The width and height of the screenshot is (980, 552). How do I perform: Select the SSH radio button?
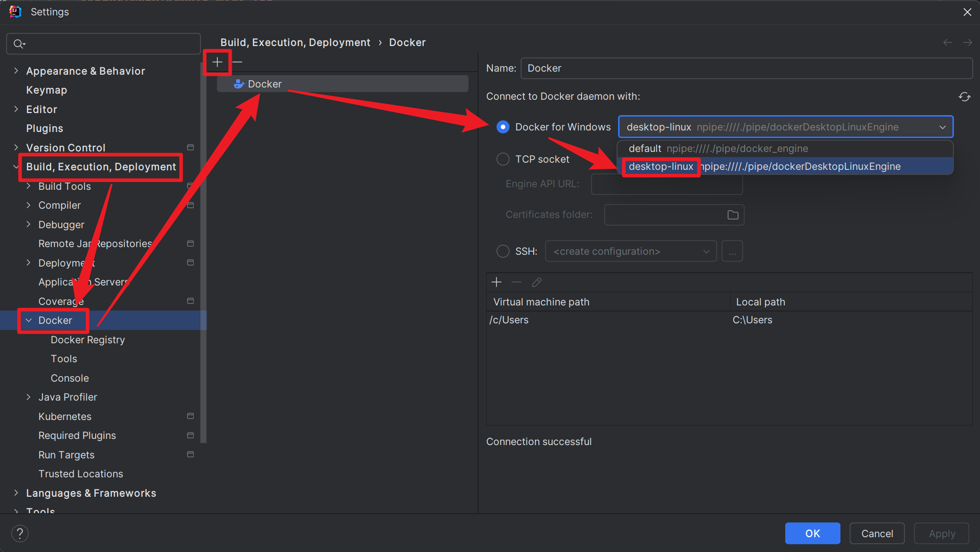(503, 251)
